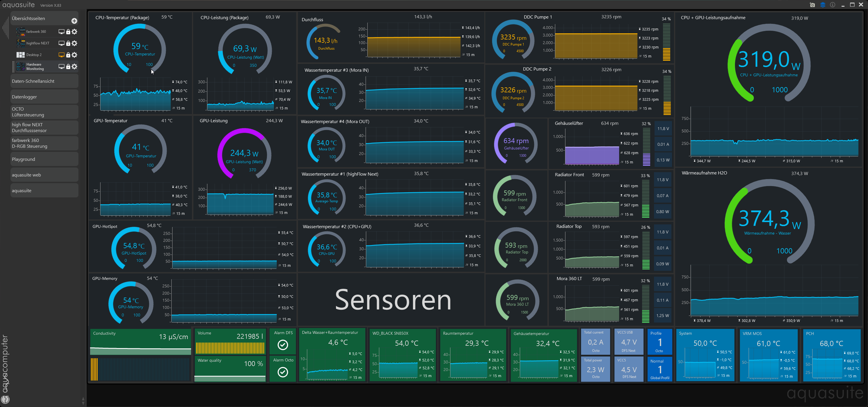Screen dimensions: 868x407
Task: Click the Alarm Octo checkmark status icon
Action: point(283,372)
